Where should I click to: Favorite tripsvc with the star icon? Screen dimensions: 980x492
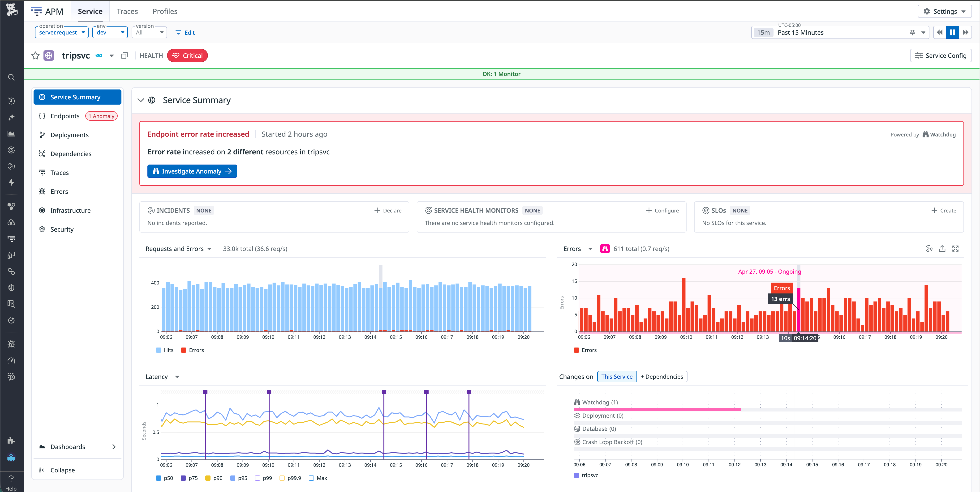point(35,55)
